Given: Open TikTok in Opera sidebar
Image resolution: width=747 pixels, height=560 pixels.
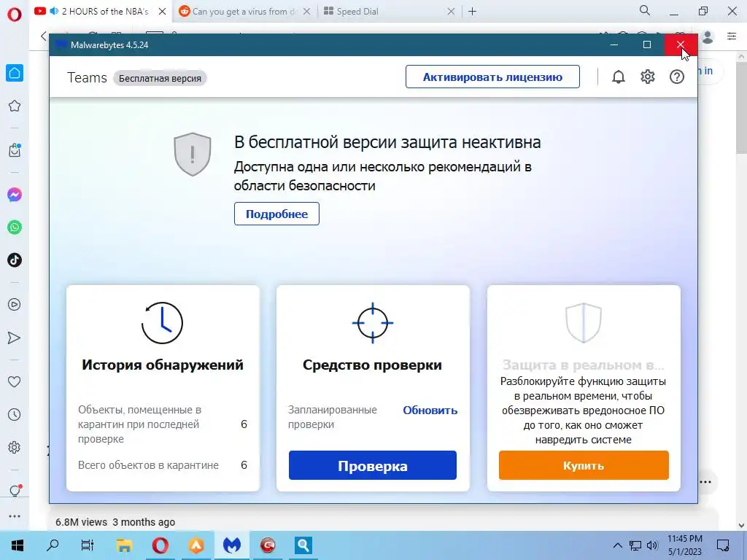Looking at the screenshot, I should click(15, 260).
